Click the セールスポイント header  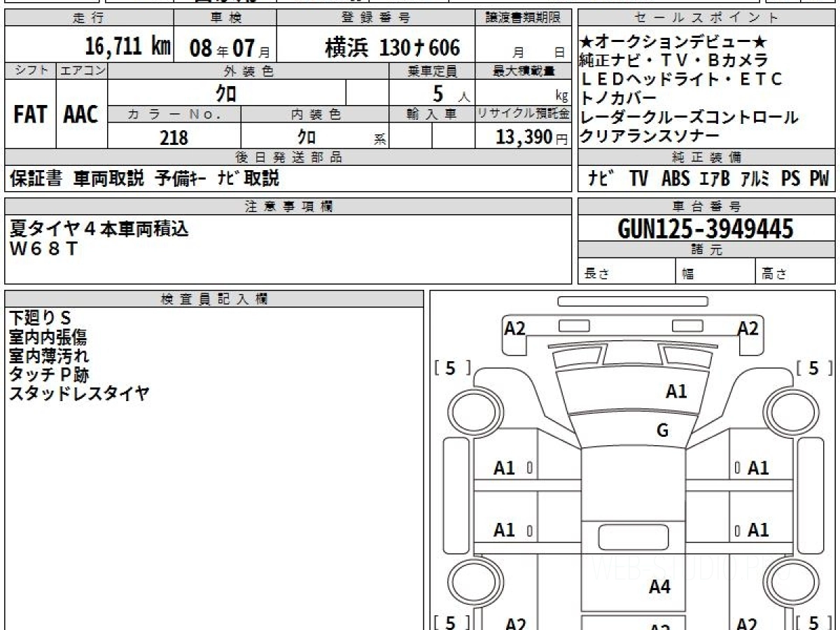click(706, 18)
